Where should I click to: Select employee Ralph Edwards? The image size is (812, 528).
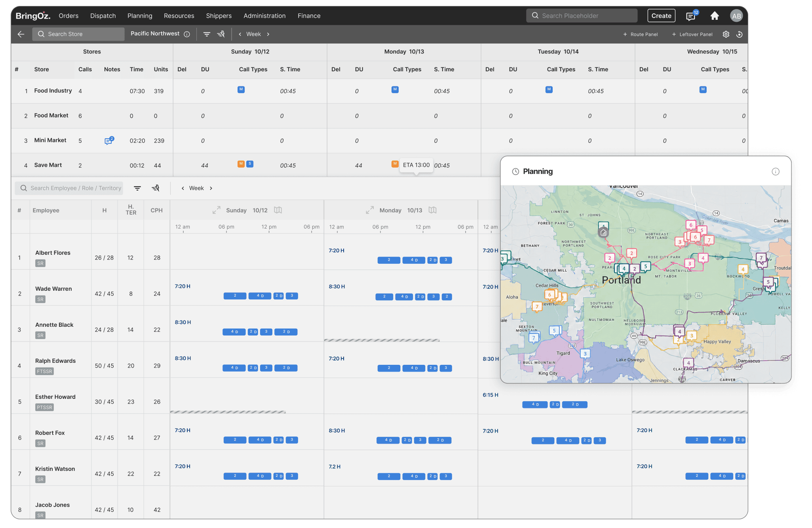coord(55,361)
